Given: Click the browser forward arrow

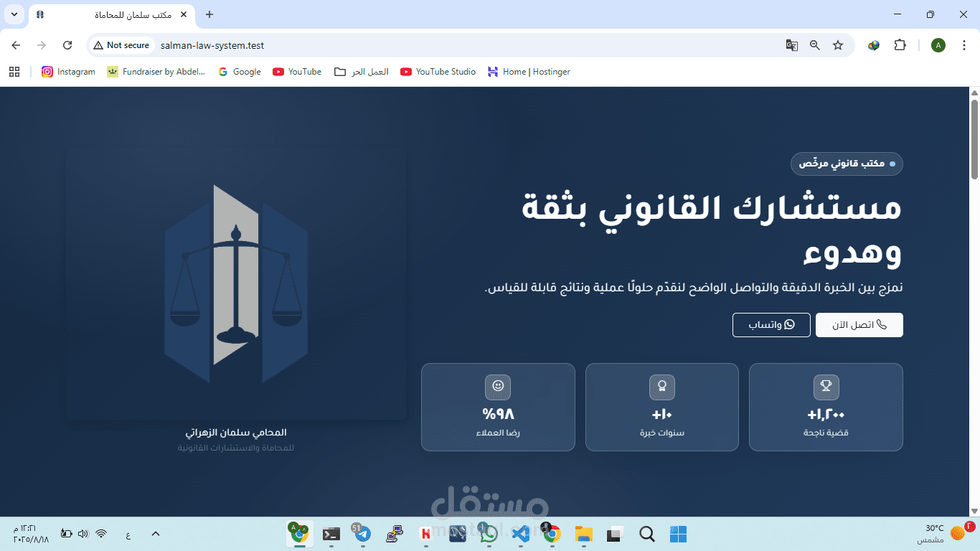Looking at the screenshot, I should [x=42, y=45].
